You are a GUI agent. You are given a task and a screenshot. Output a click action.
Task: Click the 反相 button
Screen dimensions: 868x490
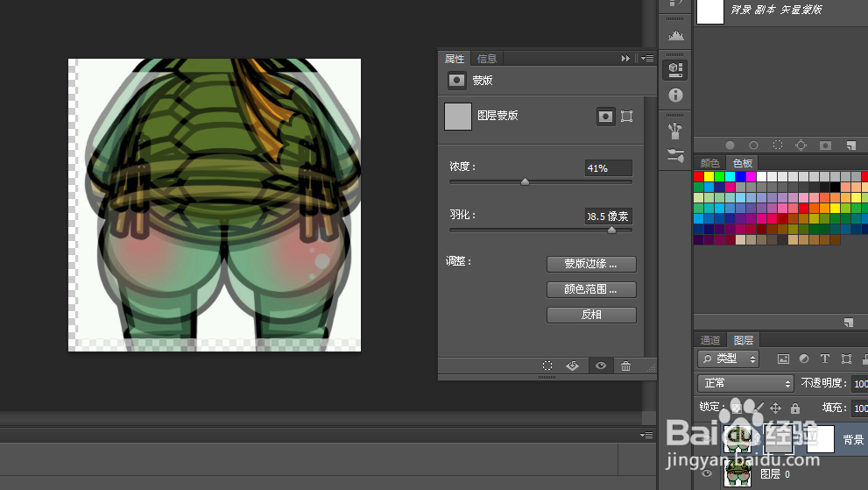pos(591,315)
